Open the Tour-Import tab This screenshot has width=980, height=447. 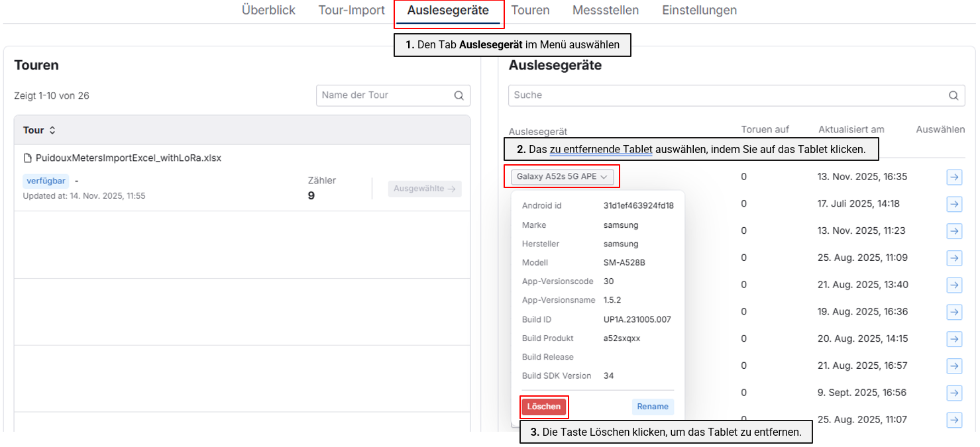click(x=351, y=10)
